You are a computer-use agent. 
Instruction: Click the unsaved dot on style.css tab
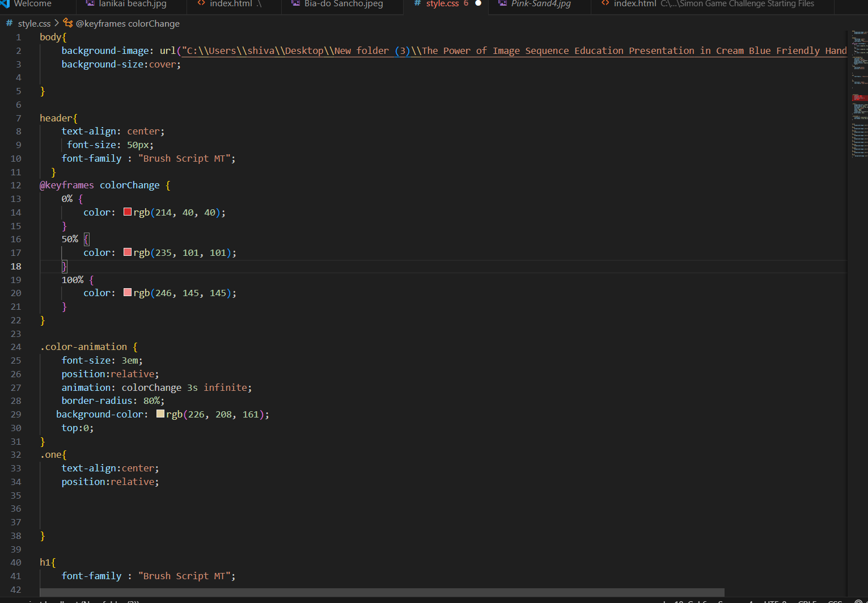pyautogui.click(x=478, y=3)
